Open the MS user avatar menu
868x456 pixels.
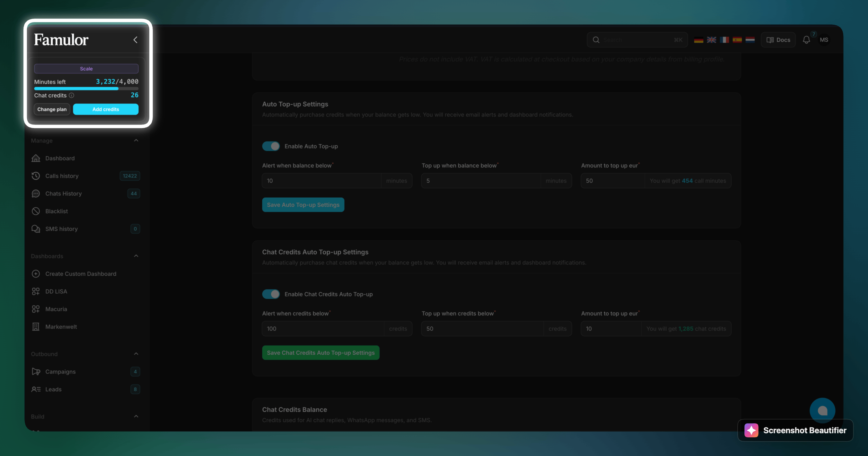824,40
